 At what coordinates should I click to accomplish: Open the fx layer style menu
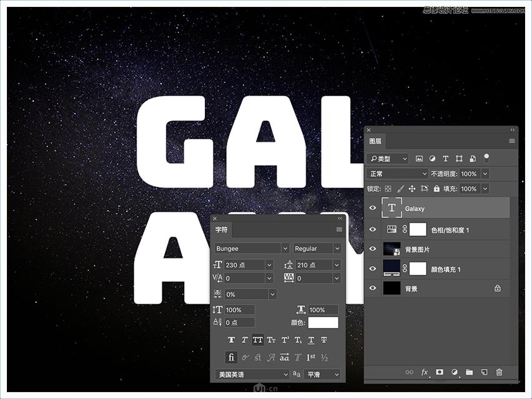(425, 372)
